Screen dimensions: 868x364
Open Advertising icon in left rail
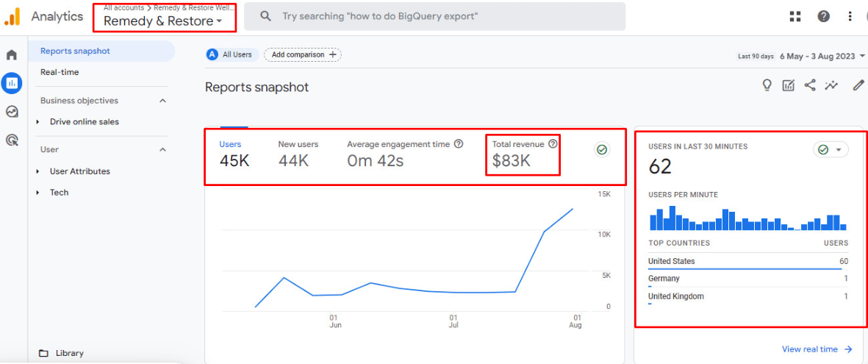pos(12,140)
